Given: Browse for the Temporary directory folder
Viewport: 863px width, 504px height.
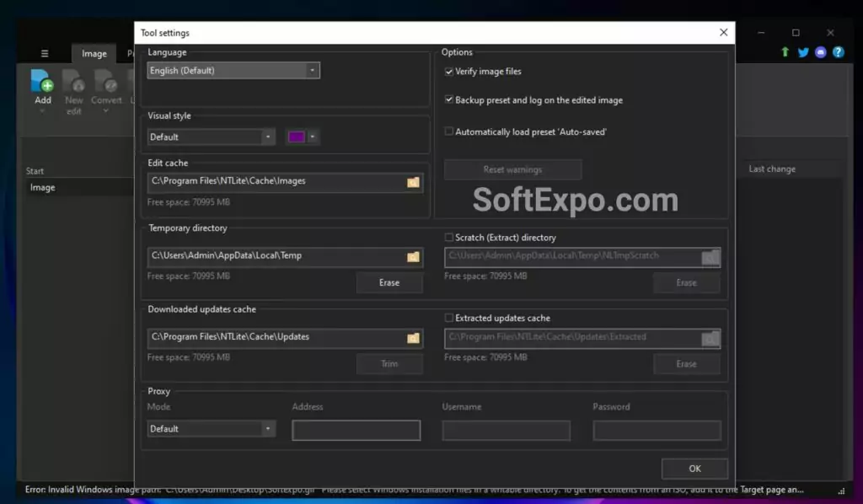Looking at the screenshot, I should (x=412, y=256).
